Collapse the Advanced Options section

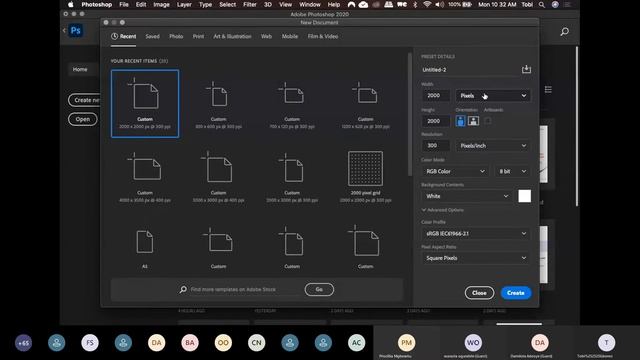pyautogui.click(x=442, y=210)
